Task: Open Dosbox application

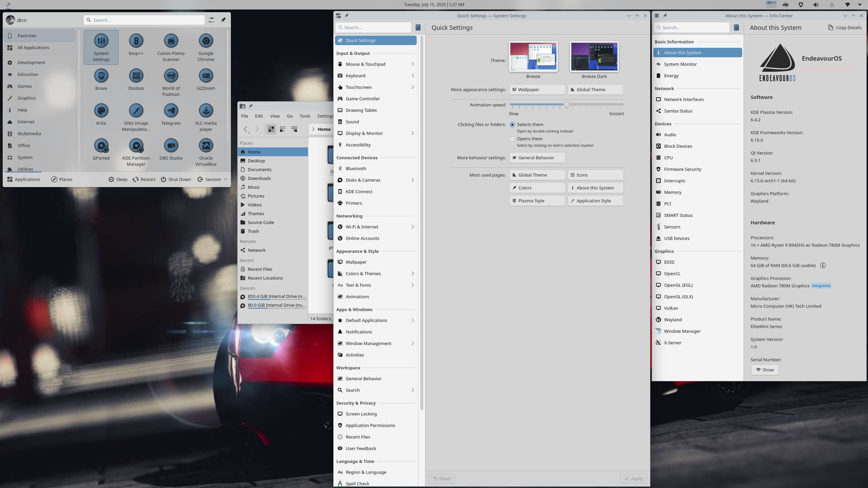Action: (x=136, y=80)
